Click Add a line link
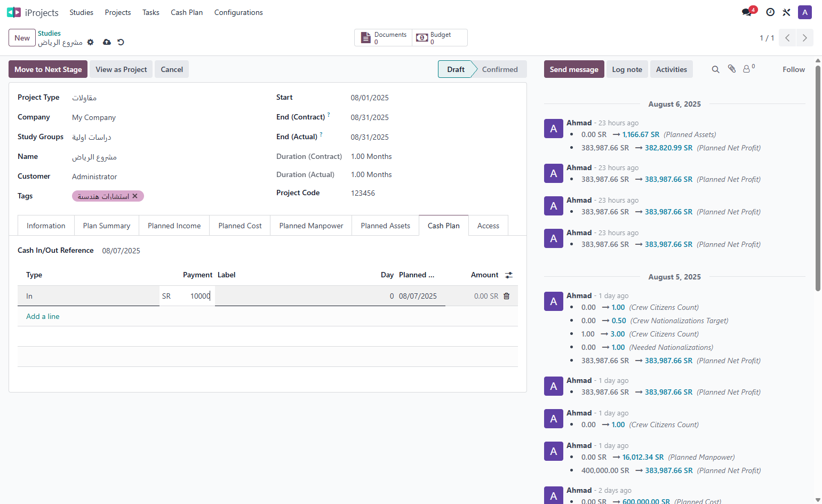Viewport: 822px width, 504px height. (43, 316)
